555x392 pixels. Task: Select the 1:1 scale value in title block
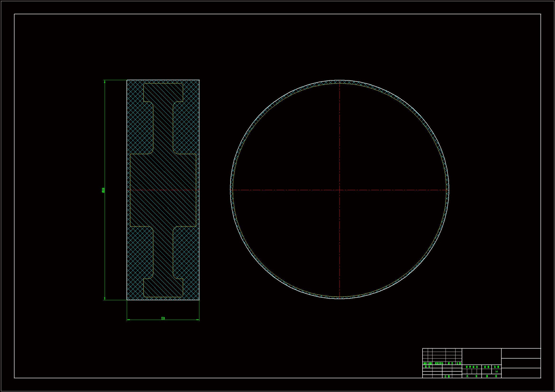click(x=497, y=372)
